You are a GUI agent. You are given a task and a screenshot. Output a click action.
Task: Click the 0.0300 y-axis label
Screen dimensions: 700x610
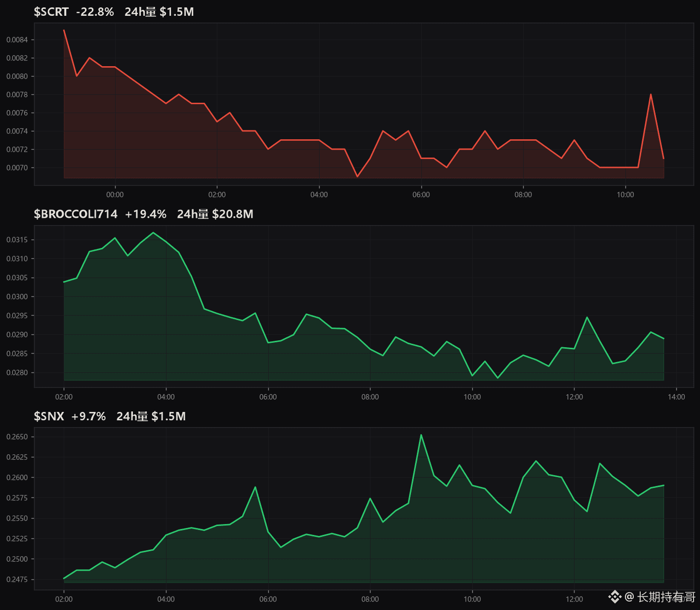click(x=17, y=297)
